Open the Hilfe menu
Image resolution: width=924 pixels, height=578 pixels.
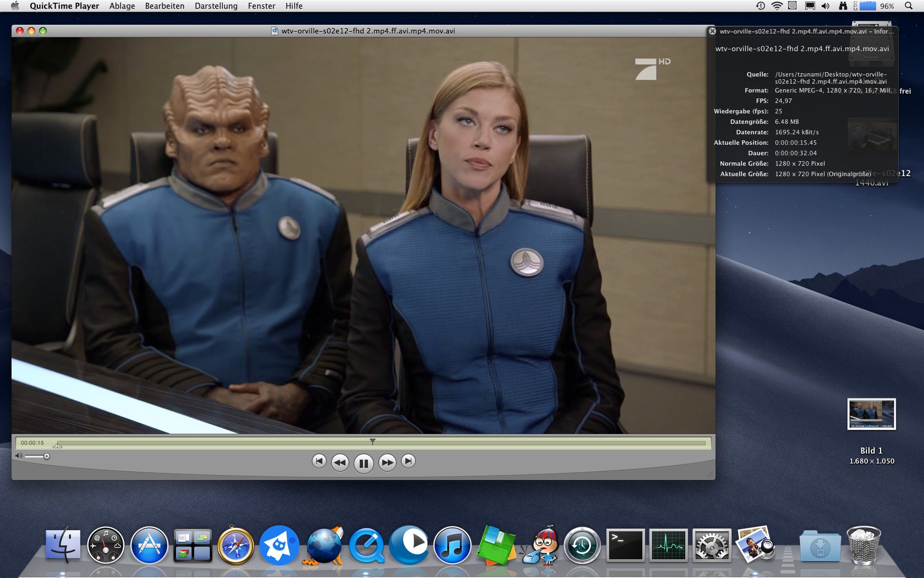coord(294,6)
